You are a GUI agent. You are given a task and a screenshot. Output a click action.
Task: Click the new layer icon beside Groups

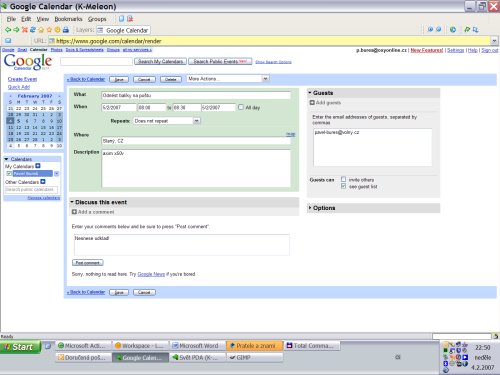tap(121, 19)
